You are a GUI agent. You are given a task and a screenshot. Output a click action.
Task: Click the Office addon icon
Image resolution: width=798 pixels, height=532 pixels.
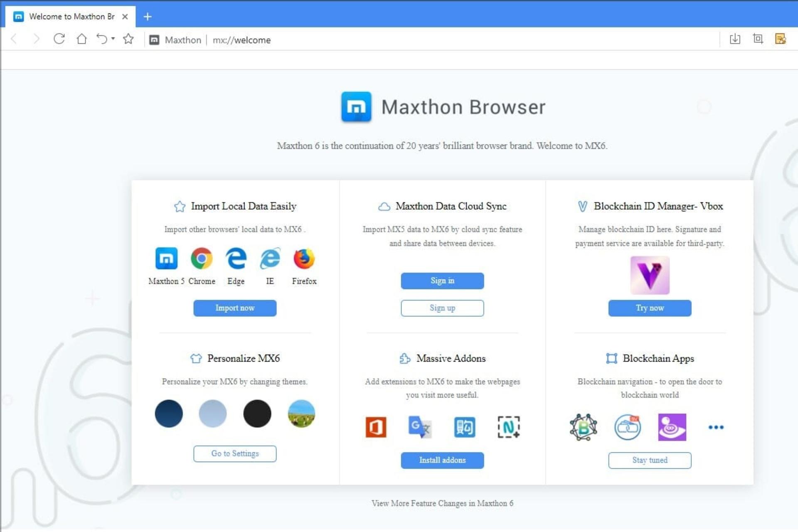376,427
